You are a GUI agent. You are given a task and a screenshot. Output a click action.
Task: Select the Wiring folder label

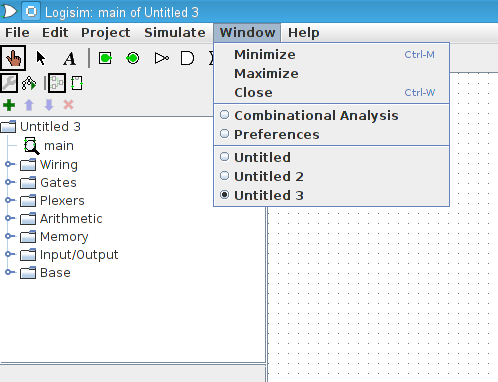59,165
